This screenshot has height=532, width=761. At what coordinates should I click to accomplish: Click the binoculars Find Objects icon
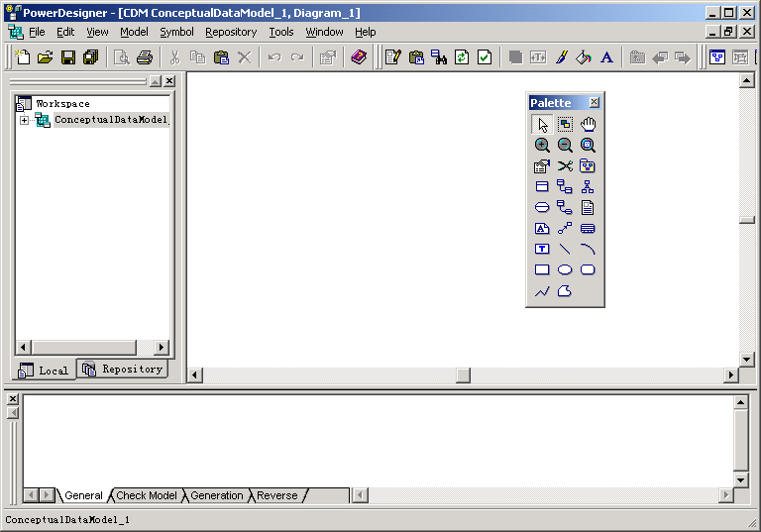pos(439,57)
